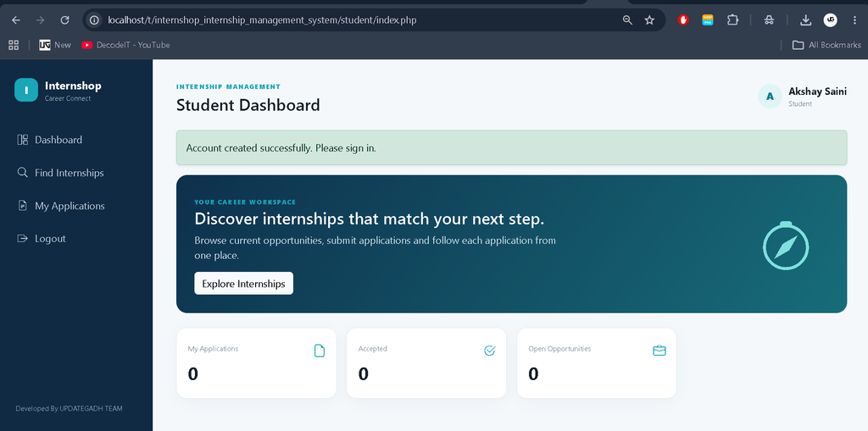Open the apps grid in bookmarks bar
The width and height of the screenshot is (868, 431).
[x=14, y=45]
